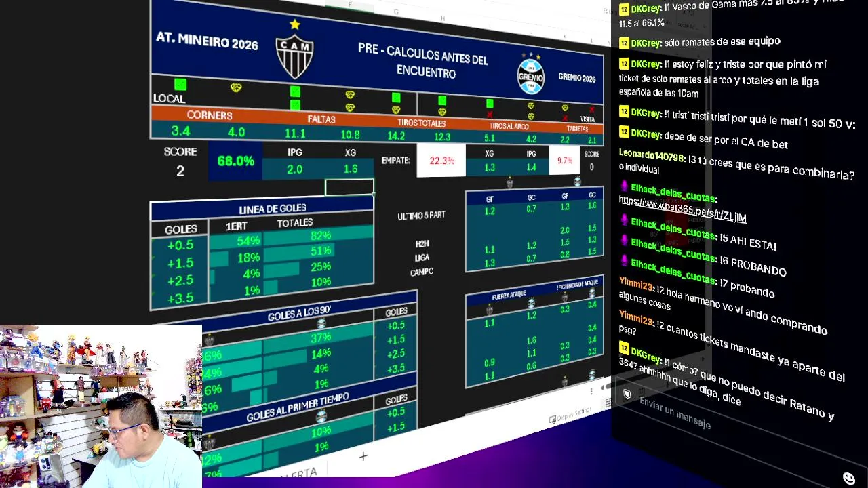Click the red X icon above the VISITA label
868x488 pixels.
[x=591, y=109]
